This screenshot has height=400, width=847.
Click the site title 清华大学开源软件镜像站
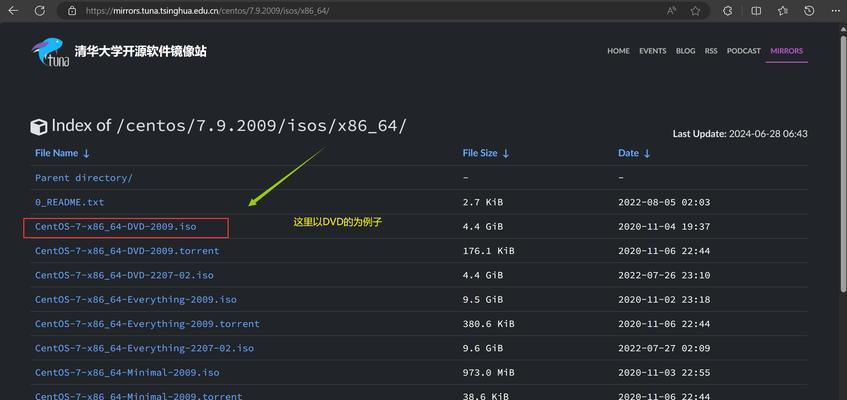coord(140,51)
